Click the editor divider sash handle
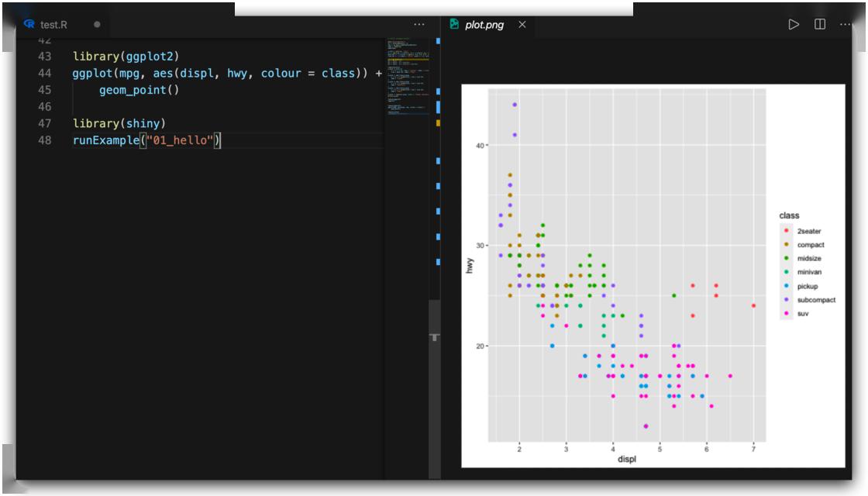 pos(434,337)
